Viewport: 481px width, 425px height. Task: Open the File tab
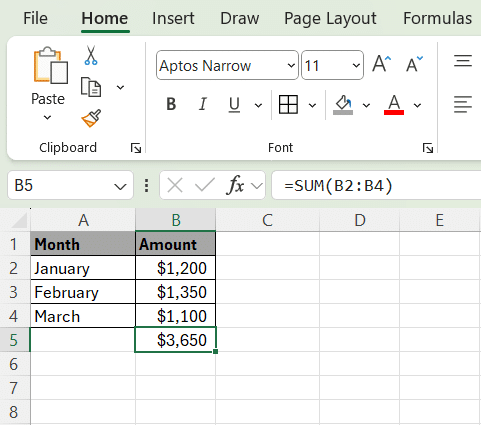35,18
